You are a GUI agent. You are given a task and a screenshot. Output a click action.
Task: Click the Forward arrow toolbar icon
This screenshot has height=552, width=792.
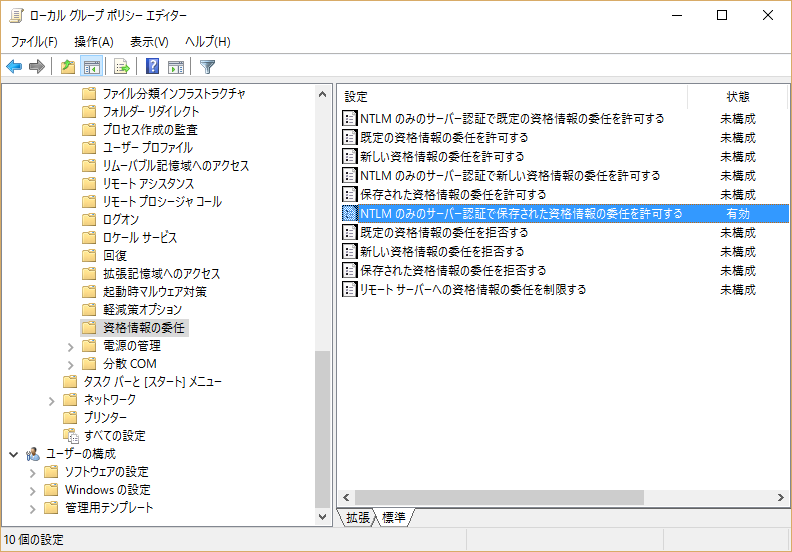click(x=37, y=66)
